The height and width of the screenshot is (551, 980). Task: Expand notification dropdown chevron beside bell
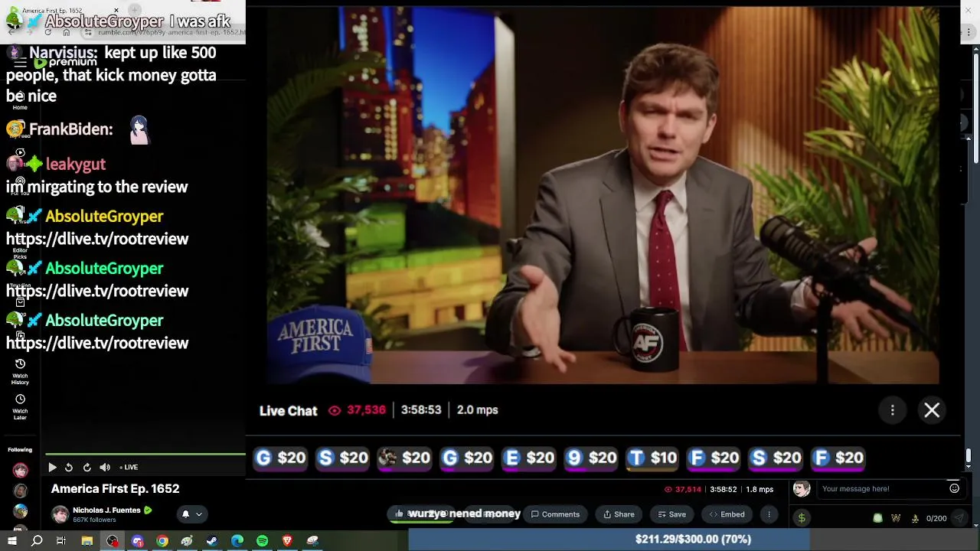(x=198, y=514)
